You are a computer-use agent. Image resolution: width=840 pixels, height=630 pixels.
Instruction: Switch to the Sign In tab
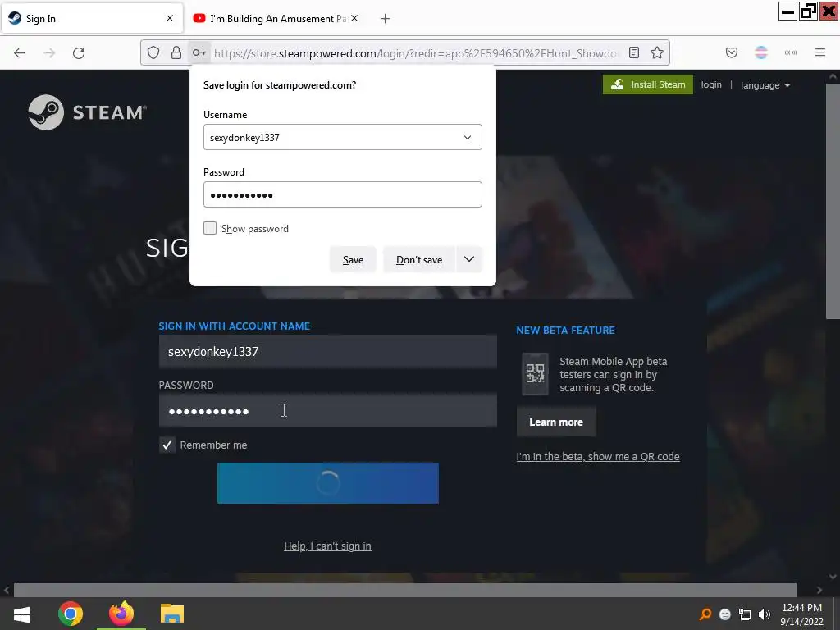(x=92, y=18)
